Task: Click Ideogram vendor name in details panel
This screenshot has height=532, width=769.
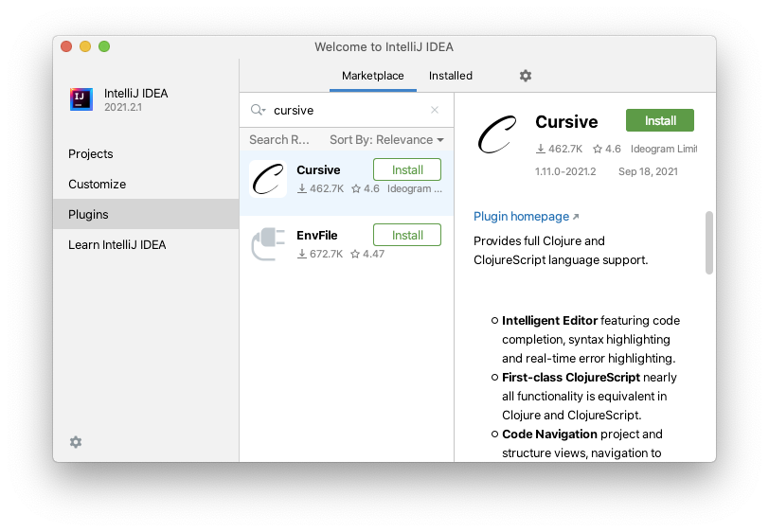Action: (664, 149)
